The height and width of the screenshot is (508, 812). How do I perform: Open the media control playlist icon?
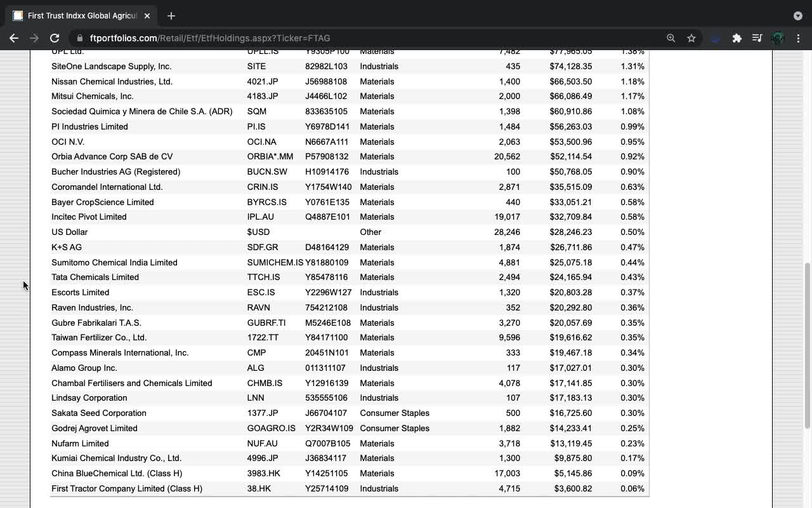[x=757, y=38]
